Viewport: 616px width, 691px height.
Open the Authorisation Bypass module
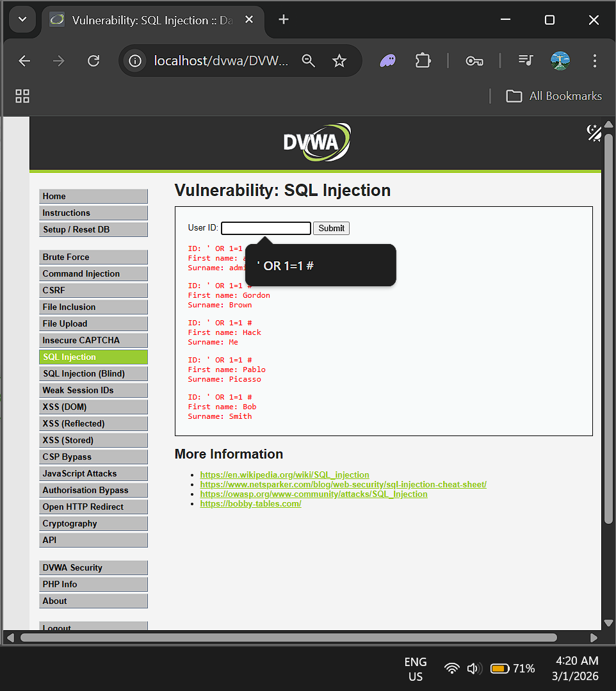tap(93, 490)
